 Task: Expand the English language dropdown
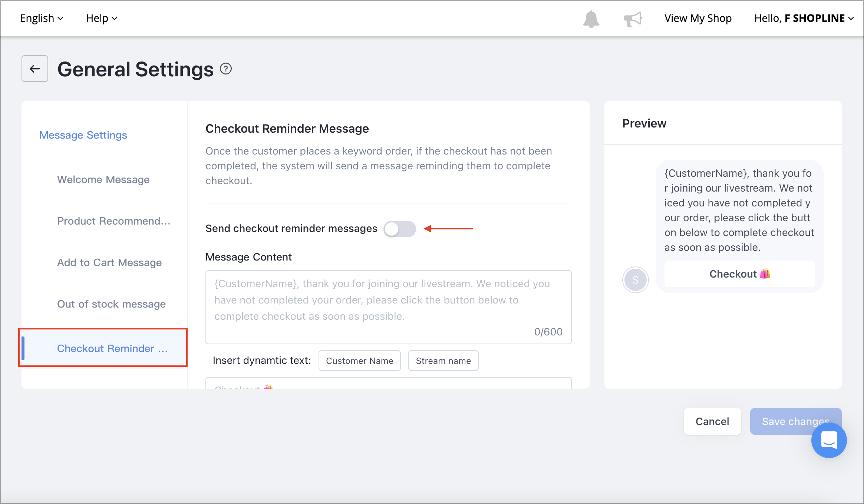[x=42, y=18]
